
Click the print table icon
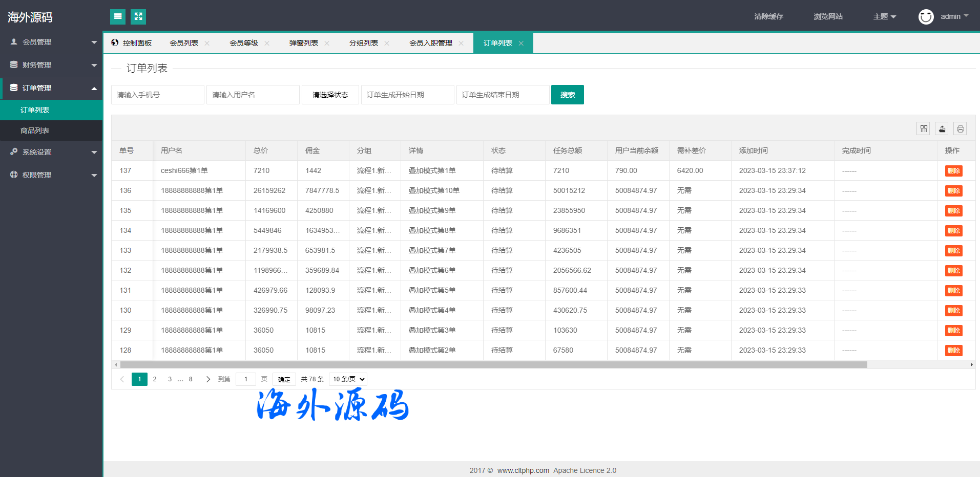click(x=960, y=129)
